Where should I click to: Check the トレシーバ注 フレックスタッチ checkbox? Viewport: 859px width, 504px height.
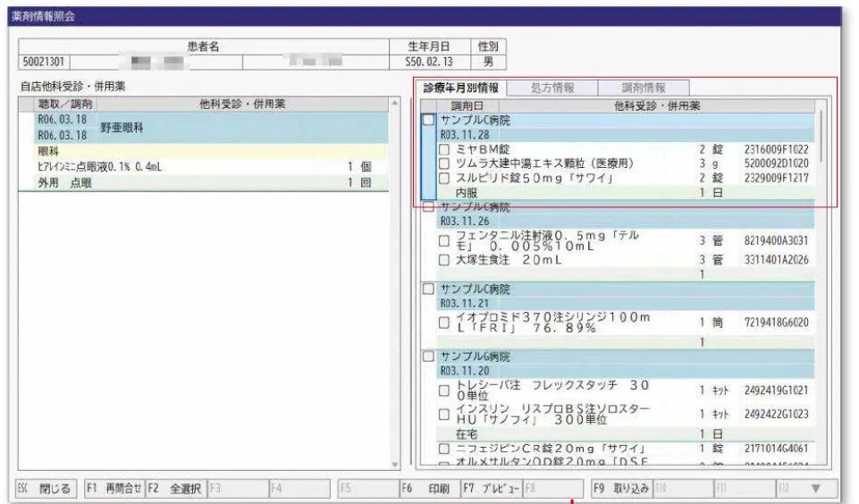coord(444,391)
